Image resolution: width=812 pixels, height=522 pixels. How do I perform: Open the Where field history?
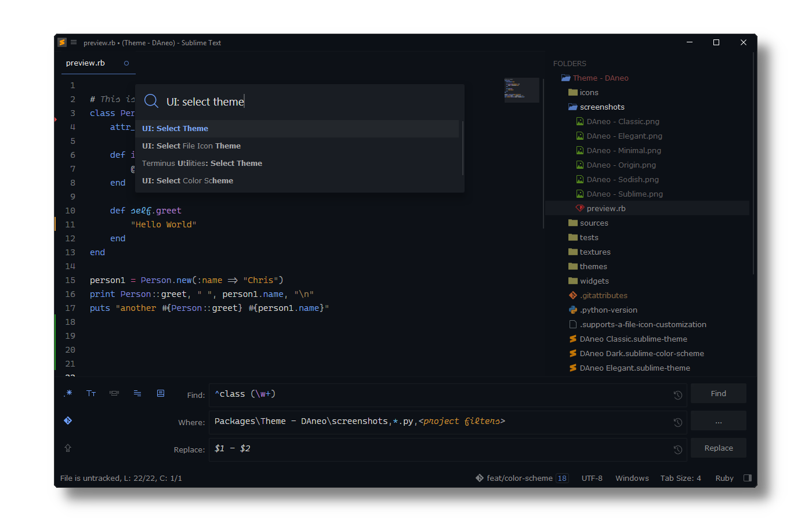677,422
